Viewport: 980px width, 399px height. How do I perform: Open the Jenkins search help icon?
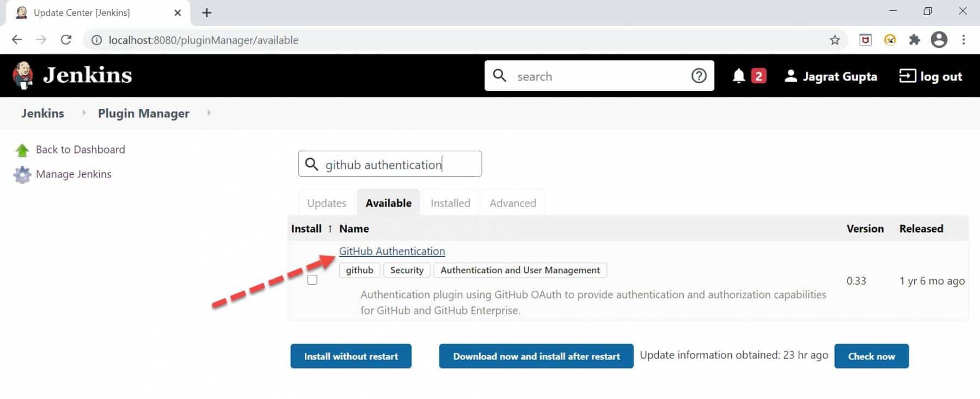pos(699,76)
